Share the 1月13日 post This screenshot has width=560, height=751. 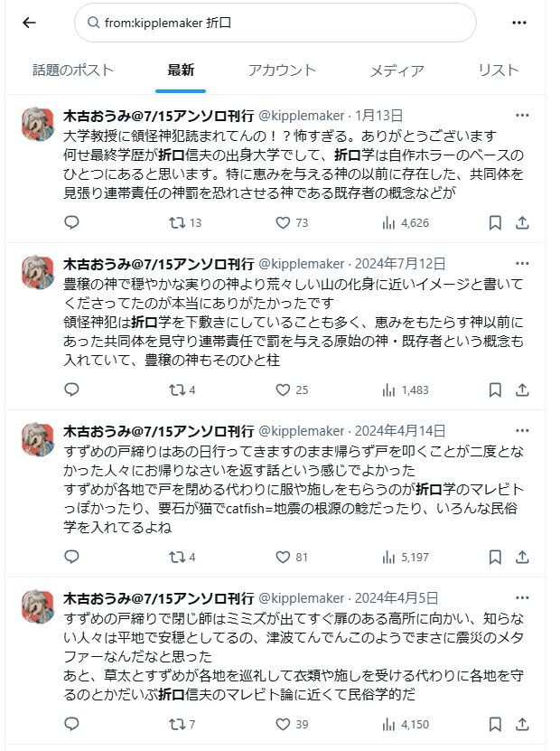522,222
